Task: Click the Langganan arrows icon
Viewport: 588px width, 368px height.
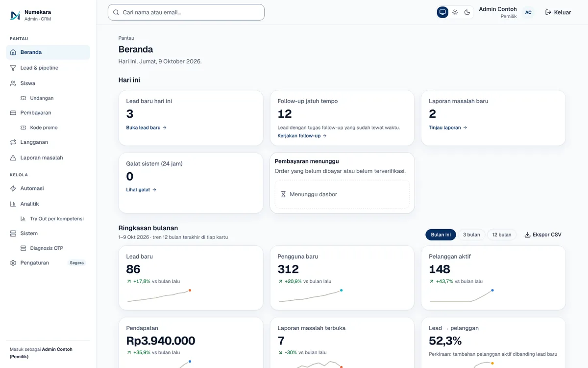Action: (x=13, y=142)
